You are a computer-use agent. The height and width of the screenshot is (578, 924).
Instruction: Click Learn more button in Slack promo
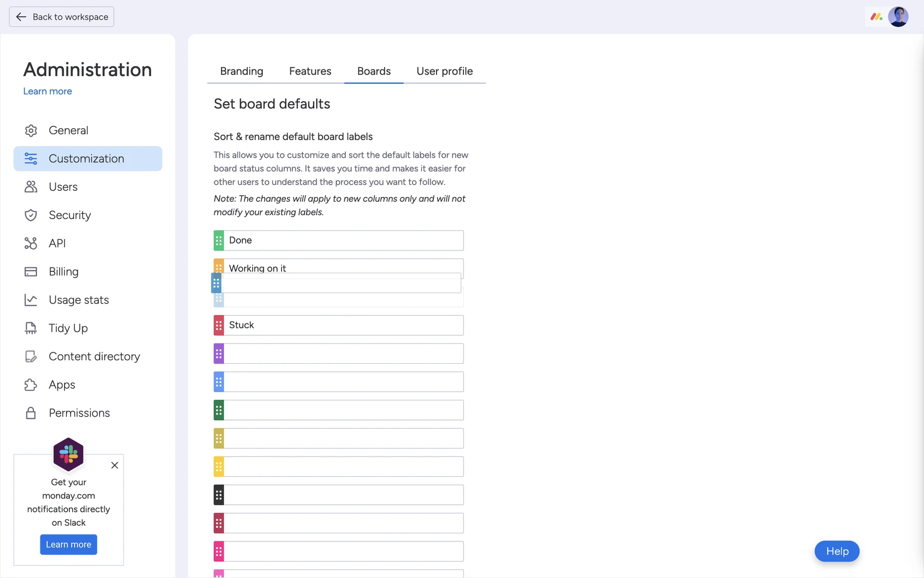(x=68, y=544)
